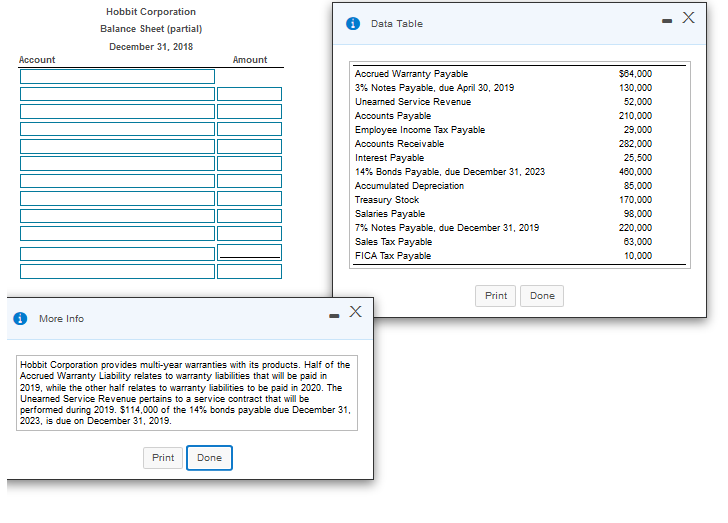Click the Data Table dialog title
Screen dimensions: 728x523
point(396,24)
